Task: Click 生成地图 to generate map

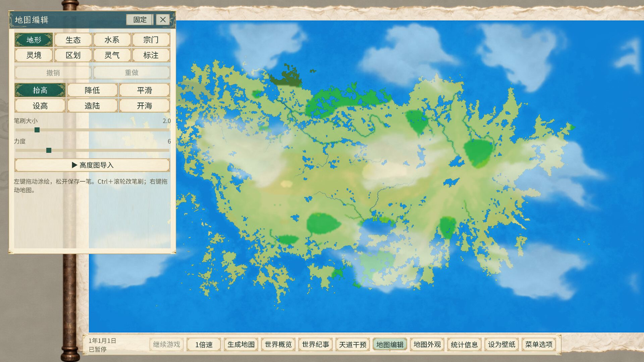Action: 241,345
